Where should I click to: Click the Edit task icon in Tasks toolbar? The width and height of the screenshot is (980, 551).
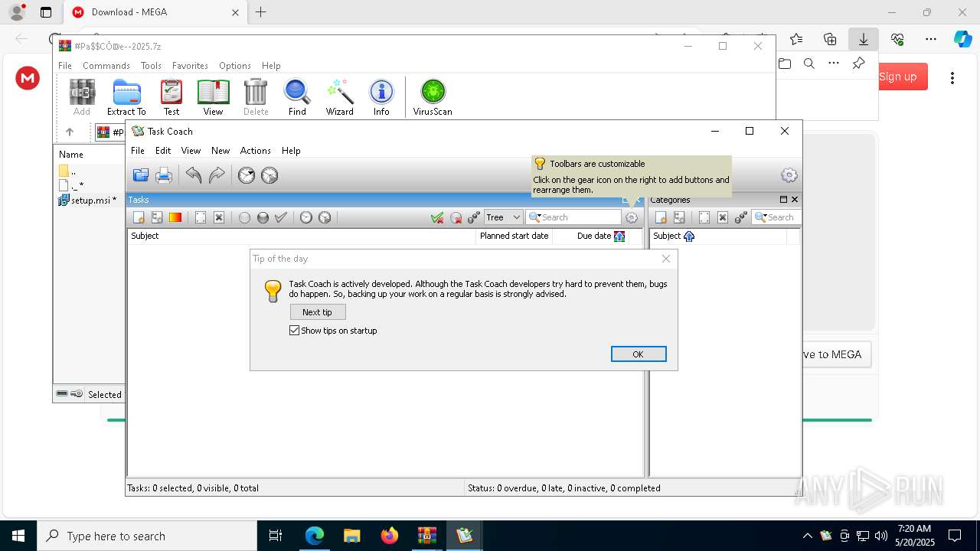[x=201, y=218]
